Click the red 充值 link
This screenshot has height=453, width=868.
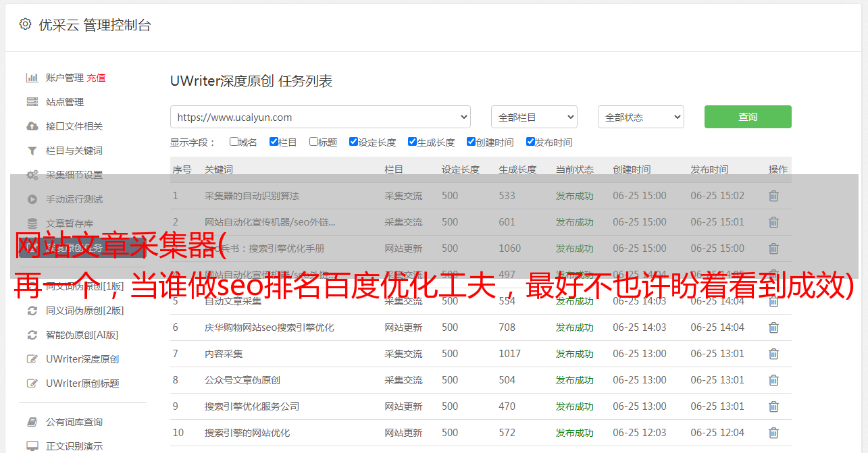click(x=96, y=78)
